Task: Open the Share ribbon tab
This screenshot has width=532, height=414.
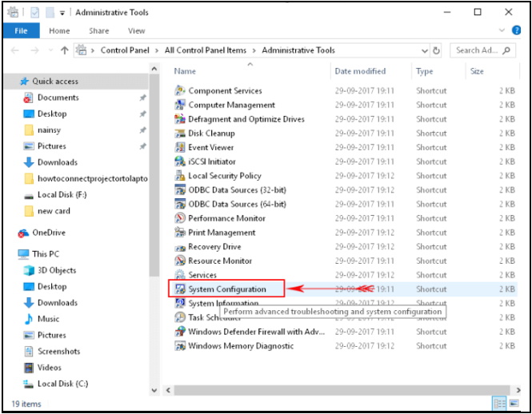Action: pos(98,30)
